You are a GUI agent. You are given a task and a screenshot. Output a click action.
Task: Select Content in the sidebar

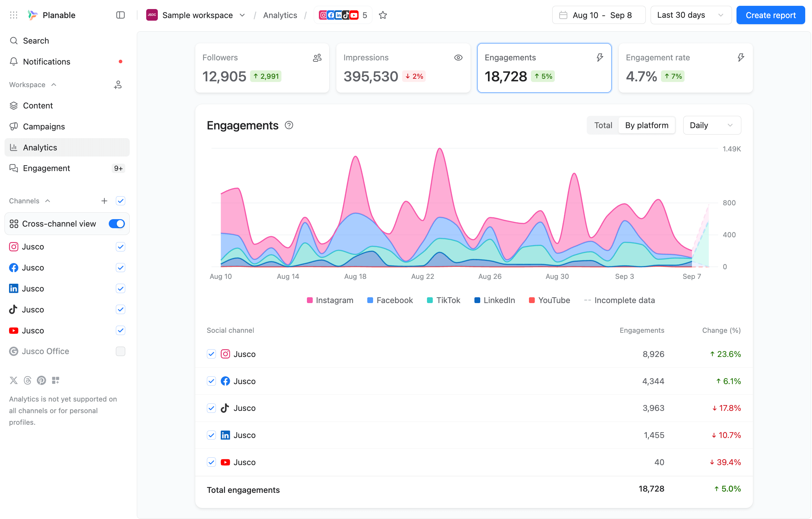coord(38,105)
